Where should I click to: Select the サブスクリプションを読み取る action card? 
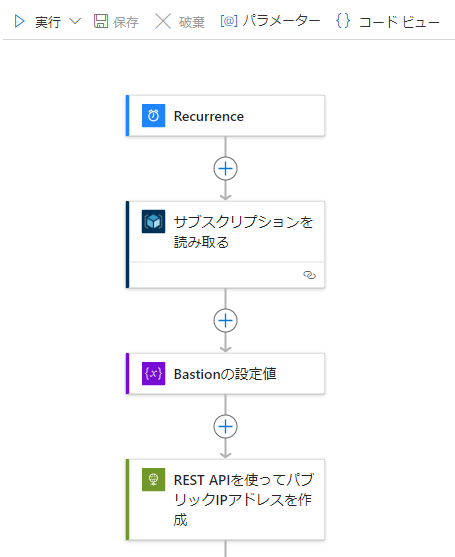[226, 245]
